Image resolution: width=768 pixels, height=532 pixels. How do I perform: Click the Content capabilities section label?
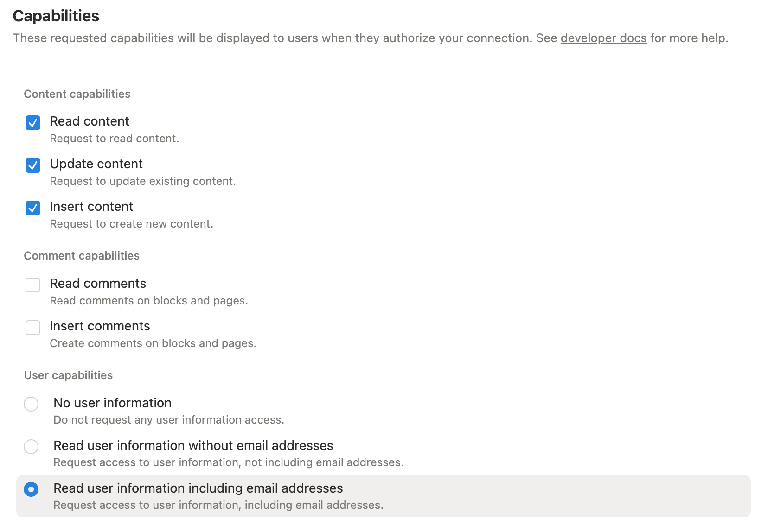77,94
